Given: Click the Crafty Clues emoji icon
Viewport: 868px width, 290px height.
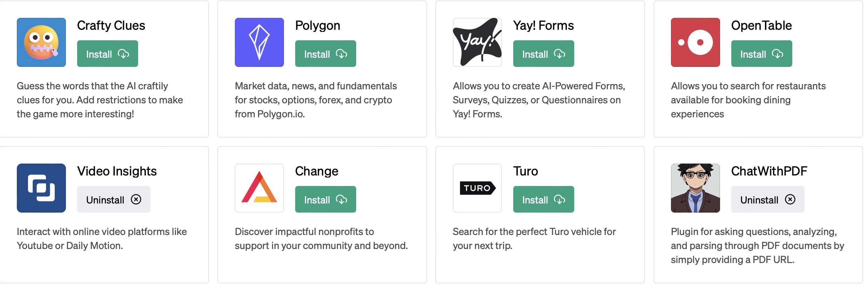Looking at the screenshot, I should tap(41, 42).
